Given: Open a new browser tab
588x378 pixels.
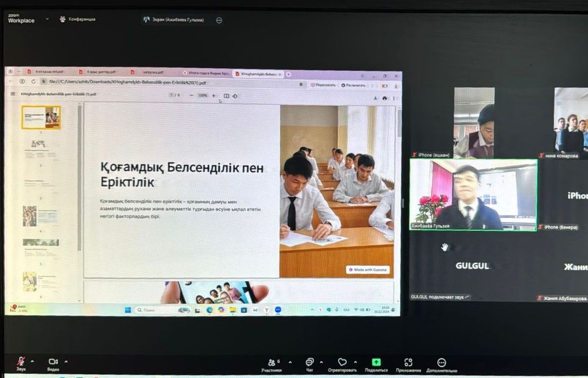Looking at the screenshot, I should [289, 74].
